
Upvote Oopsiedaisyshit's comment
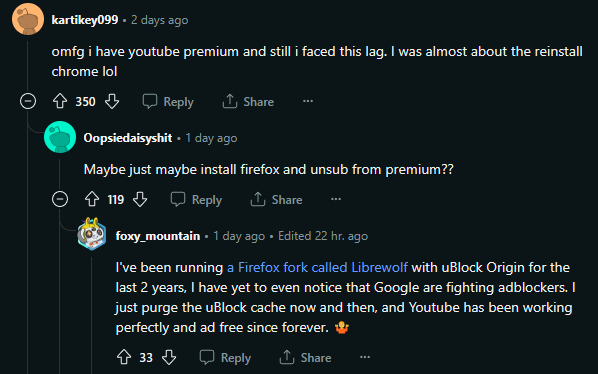[x=92, y=199]
